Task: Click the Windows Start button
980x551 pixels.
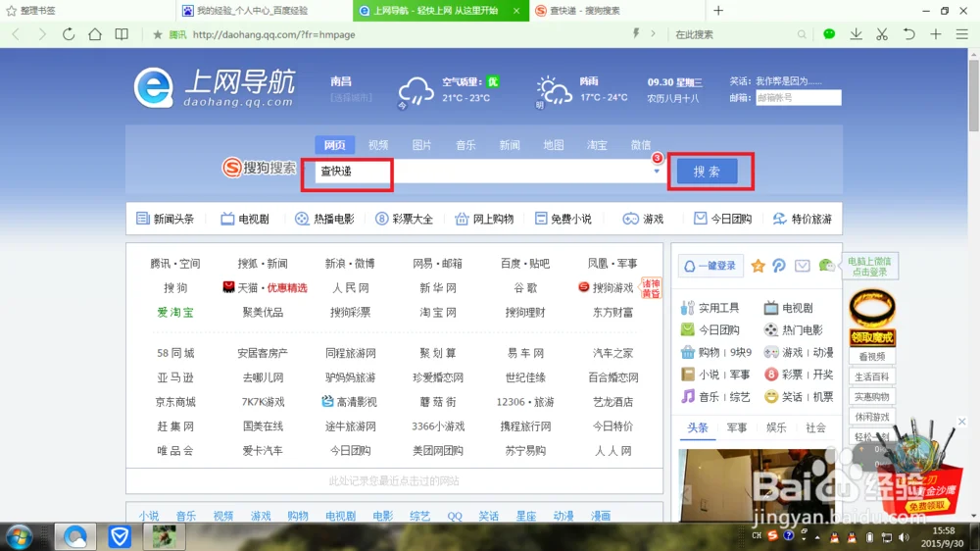Action: click(19, 537)
